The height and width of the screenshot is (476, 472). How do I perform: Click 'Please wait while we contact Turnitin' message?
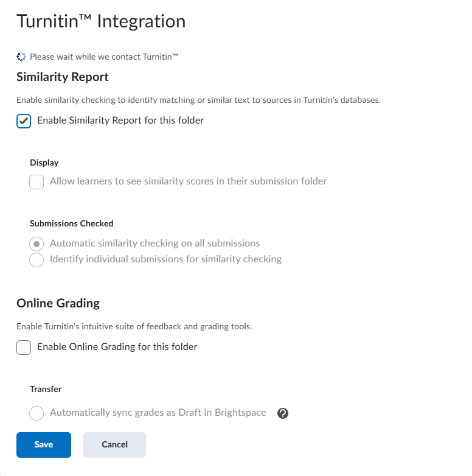coord(104,57)
